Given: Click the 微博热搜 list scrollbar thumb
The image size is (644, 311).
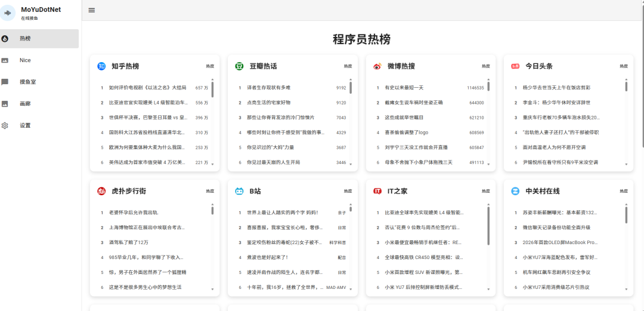Looking at the screenshot, I should tap(488, 87).
